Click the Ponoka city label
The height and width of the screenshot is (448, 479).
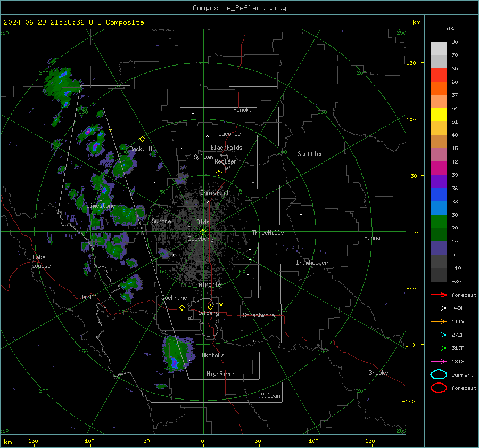point(243,110)
